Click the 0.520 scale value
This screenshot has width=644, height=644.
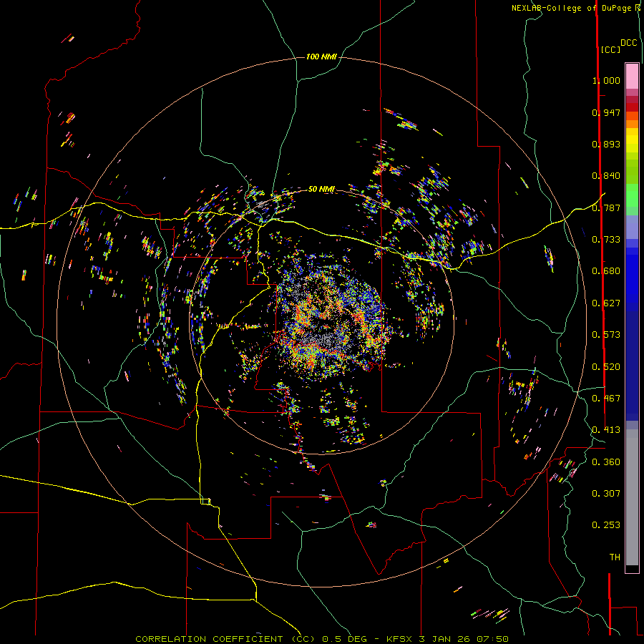coord(606,367)
